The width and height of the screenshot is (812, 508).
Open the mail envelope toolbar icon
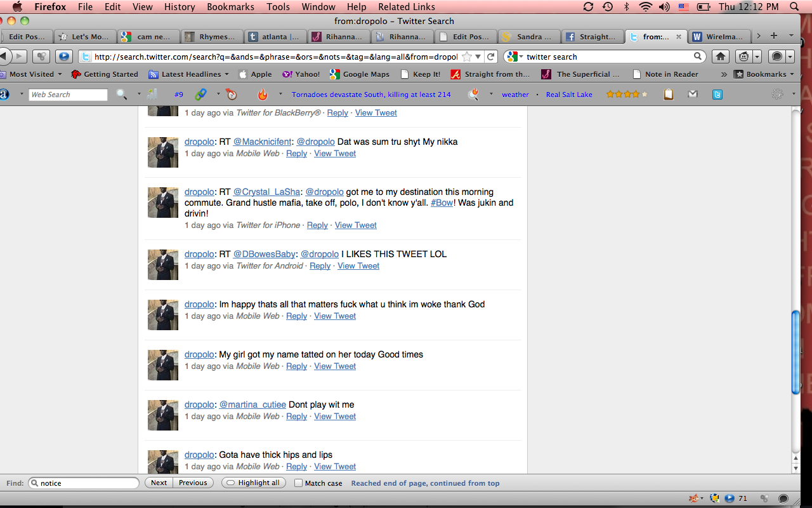click(x=693, y=95)
